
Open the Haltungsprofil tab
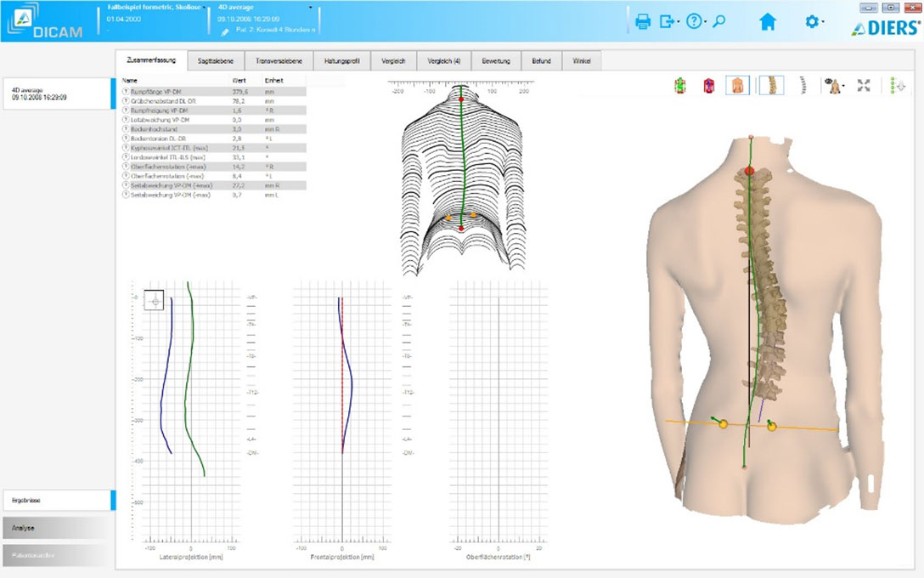pyautogui.click(x=342, y=61)
